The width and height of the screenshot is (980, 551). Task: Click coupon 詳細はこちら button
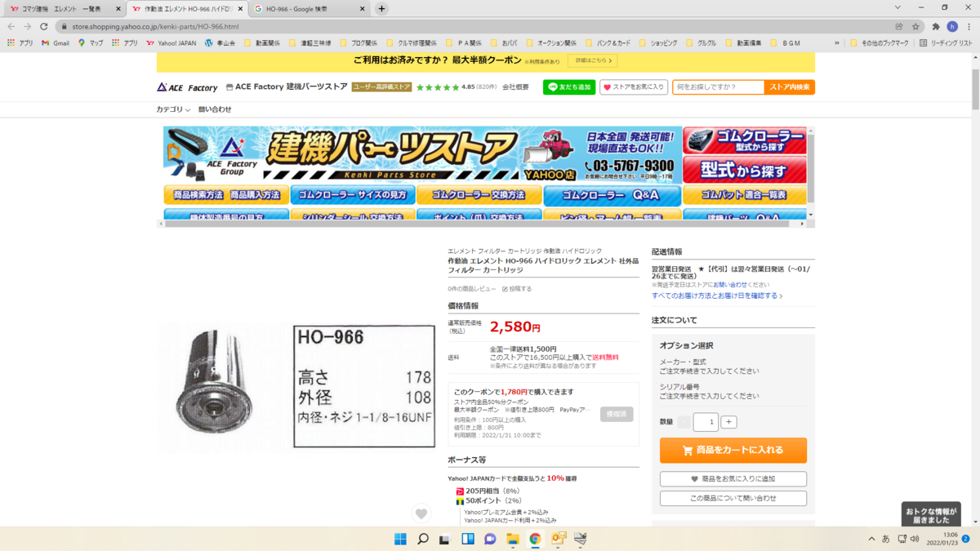tap(592, 61)
